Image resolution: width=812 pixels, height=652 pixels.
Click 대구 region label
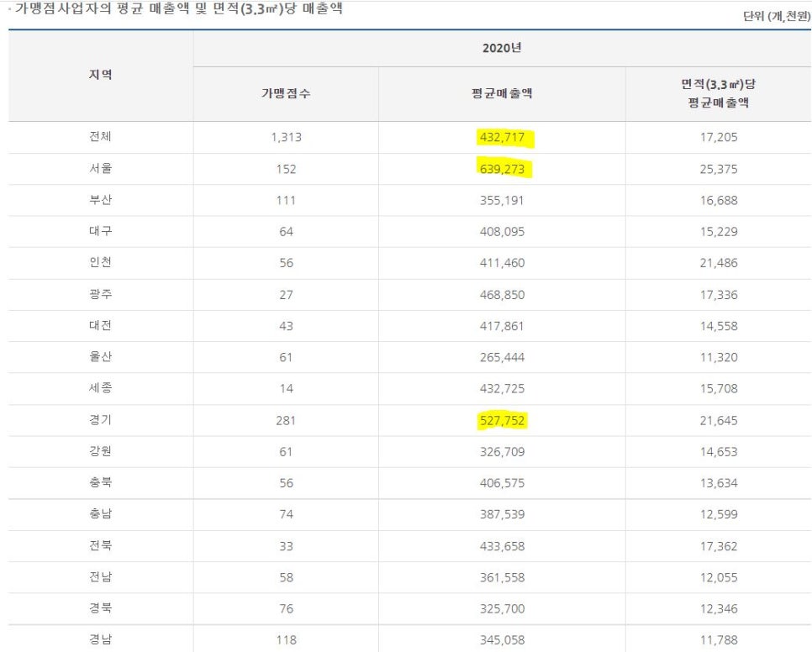pyautogui.click(x=101, y=231)
